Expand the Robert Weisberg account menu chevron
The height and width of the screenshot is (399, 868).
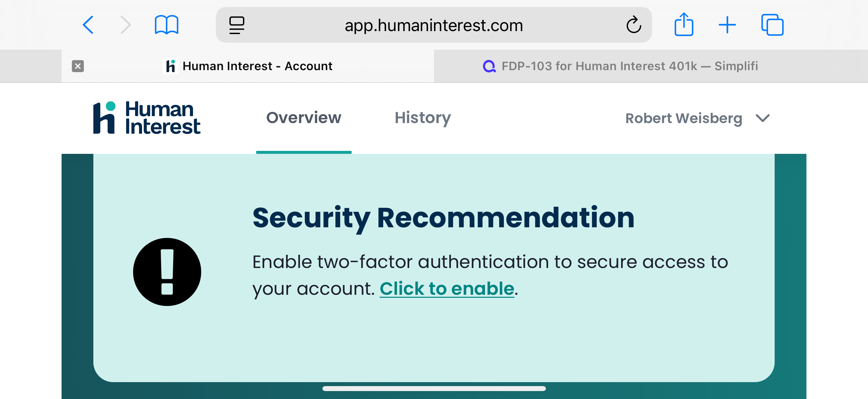tap(762, 118)
